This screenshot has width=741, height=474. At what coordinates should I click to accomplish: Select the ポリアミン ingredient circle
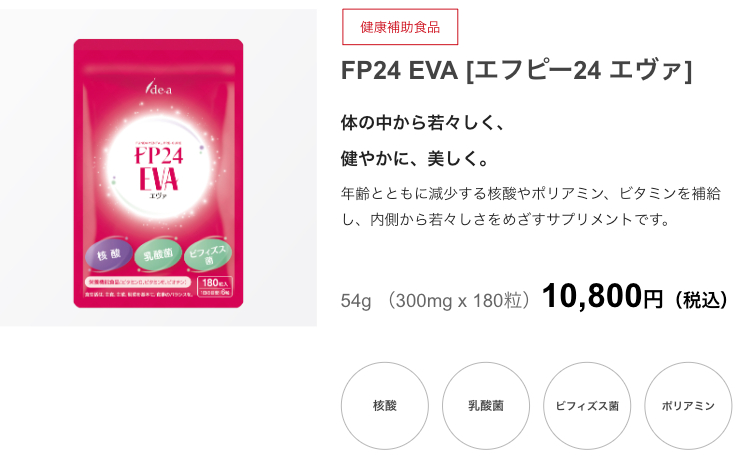coord(688,405)
